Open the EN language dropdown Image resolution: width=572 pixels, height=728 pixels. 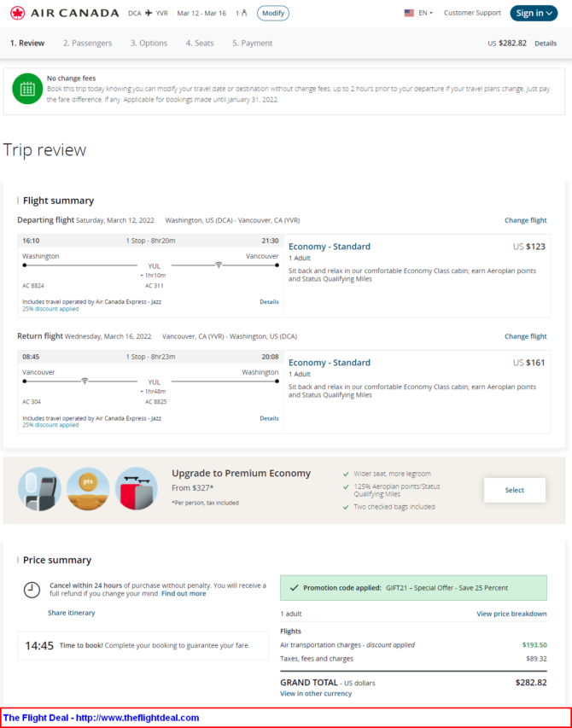click(425, 13)
